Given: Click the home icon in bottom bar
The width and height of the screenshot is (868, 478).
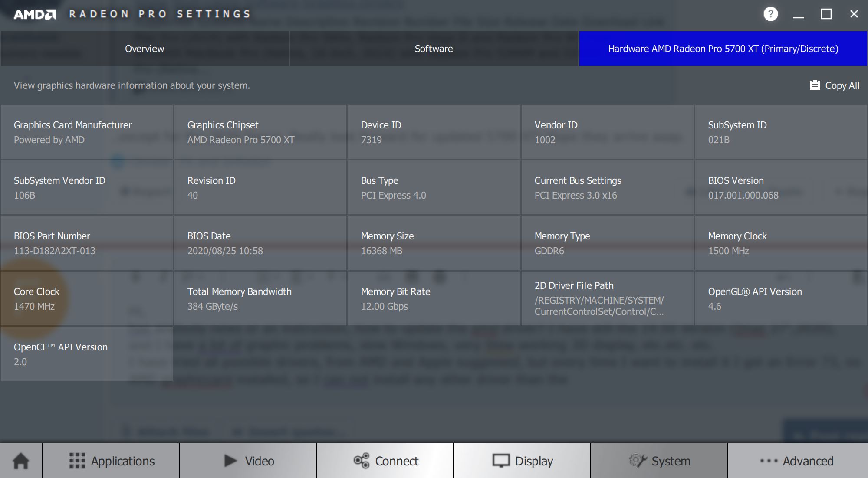Looking at the screenshot, I should (x=21, y=461).
